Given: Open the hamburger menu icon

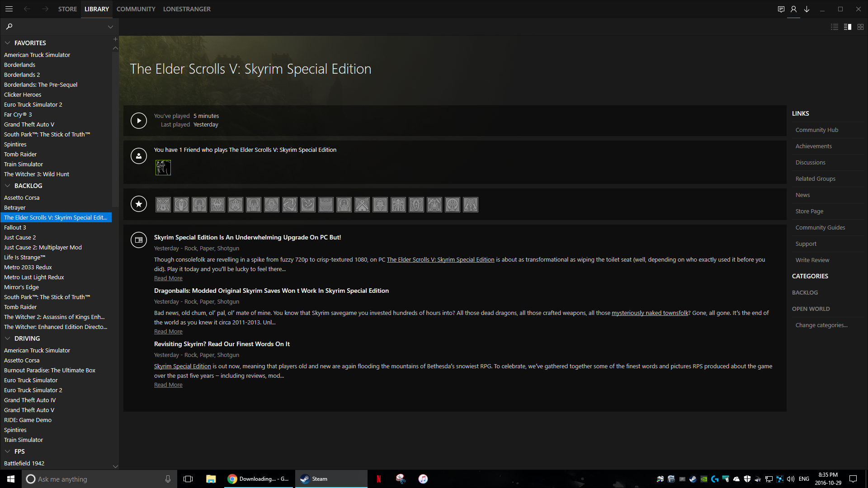Looking at the screenshot, I should click(x=9, y=9).
